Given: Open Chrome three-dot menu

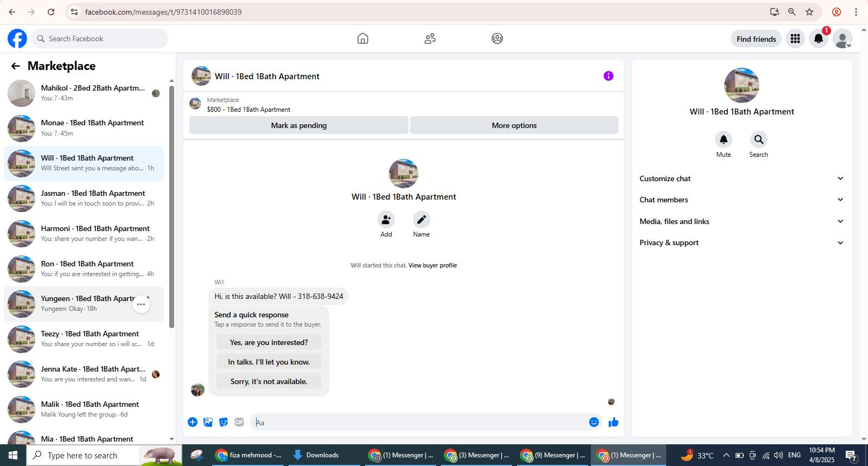Looking at the screenshot, I should coord(856,12).
